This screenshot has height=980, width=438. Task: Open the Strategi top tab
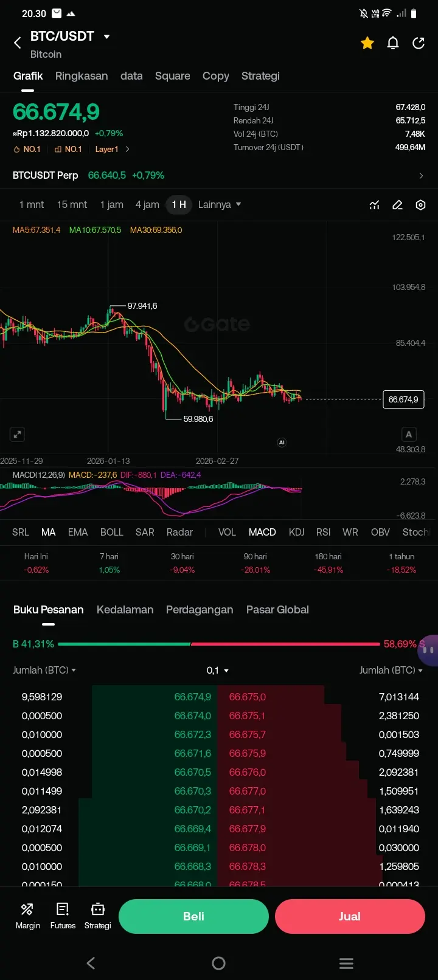[260, 76]
